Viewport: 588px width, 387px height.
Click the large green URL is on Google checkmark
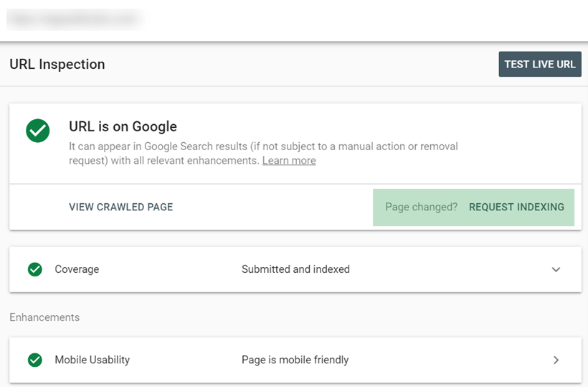37,131
